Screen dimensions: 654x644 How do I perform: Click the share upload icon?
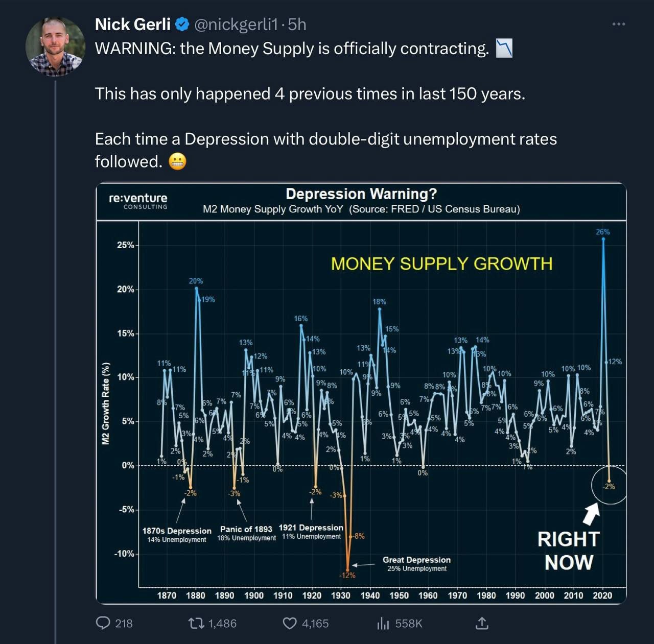click(482, 623)
